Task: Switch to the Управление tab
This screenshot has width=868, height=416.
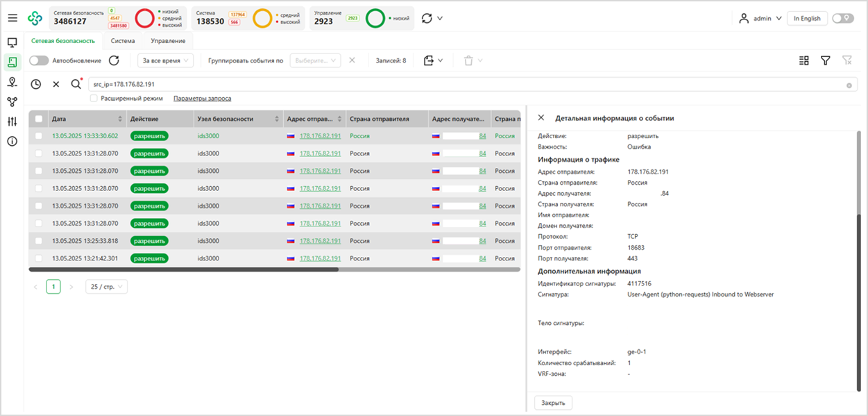Action: pyautogui.click(x=168, y=41)
